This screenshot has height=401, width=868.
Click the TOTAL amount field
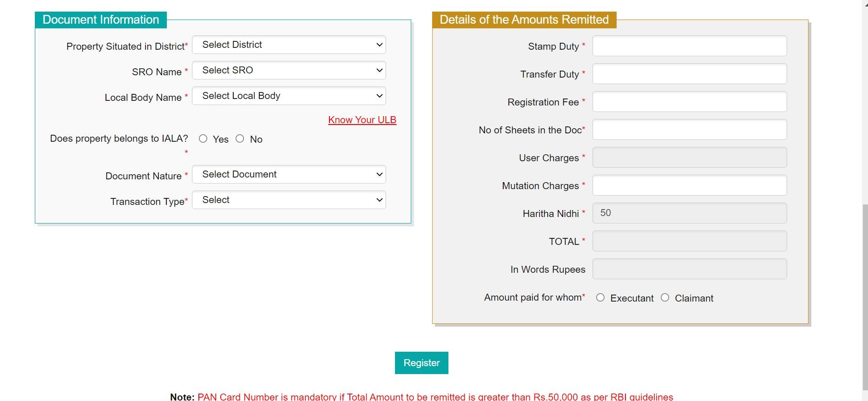tap(690, 241)
